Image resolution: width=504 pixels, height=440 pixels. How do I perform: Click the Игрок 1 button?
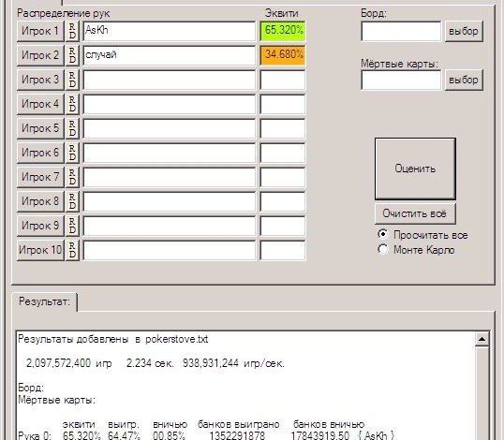point(40,31)
